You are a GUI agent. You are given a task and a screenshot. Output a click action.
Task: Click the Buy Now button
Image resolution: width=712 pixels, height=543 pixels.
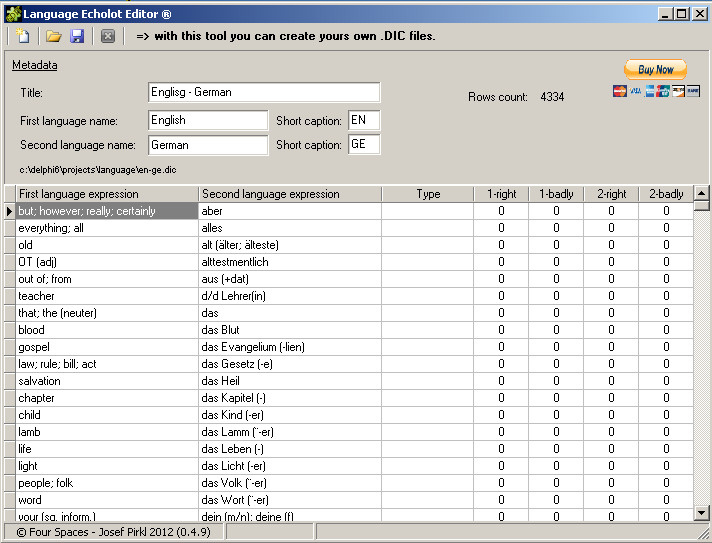click(655, 69)
